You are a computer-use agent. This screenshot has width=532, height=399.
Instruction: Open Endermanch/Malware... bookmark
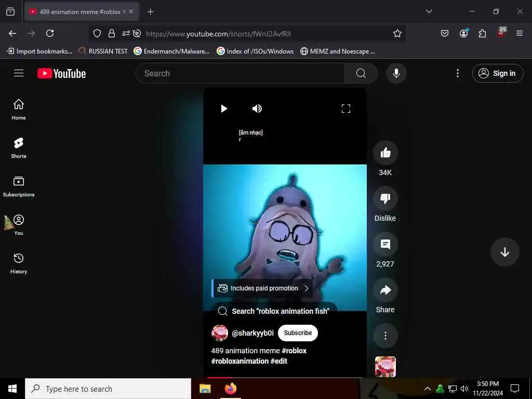coord(171,51)
